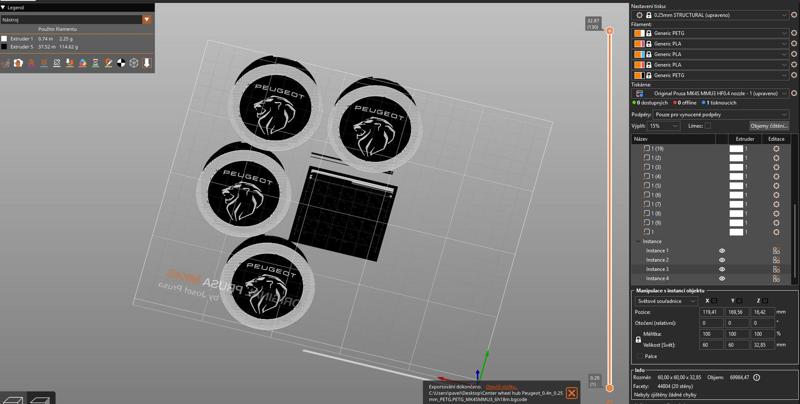Click the info warning icon beside Objem value
The image size is (800, 404).
click(x=756, y=377)
